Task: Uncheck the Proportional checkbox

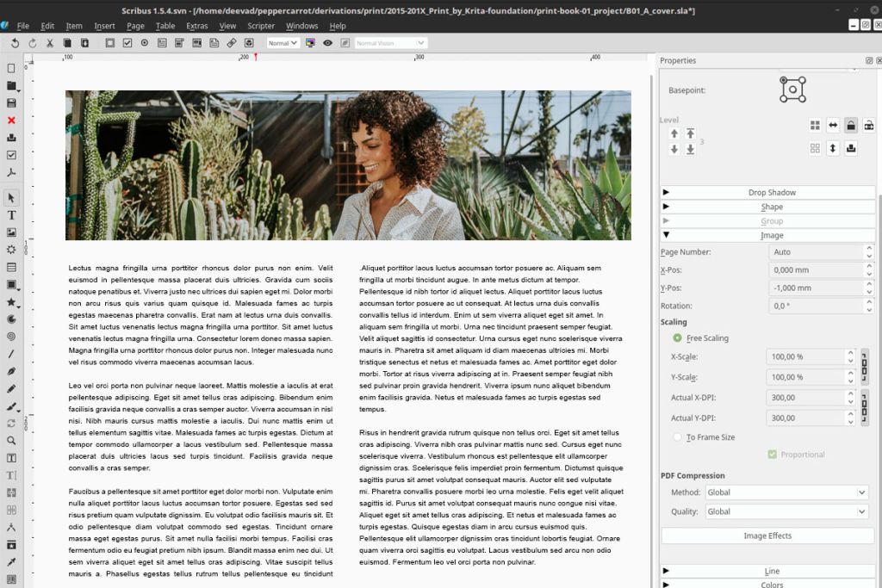Action: [x=771, y=454]
